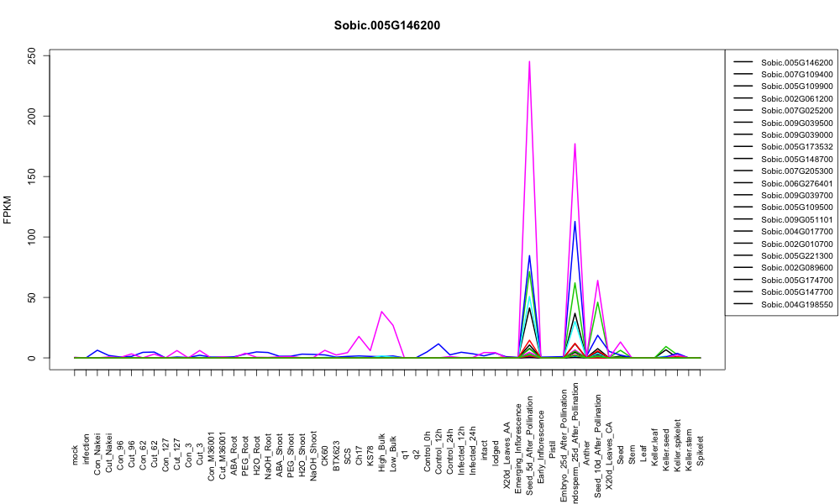Click the green peak at Seed_10d_After_Pollination

pyautogui.click(x=597, y=302)
